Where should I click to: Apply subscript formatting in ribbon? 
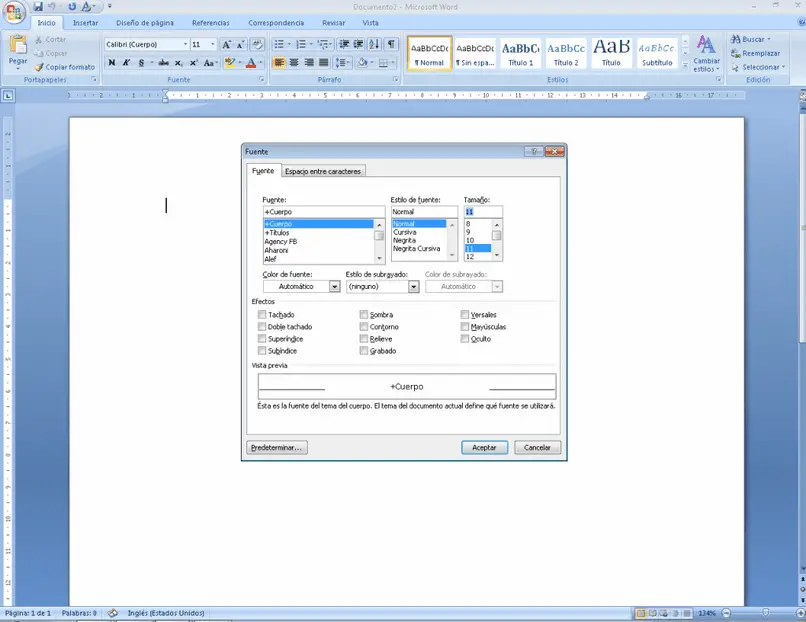(x=178, y=63)
